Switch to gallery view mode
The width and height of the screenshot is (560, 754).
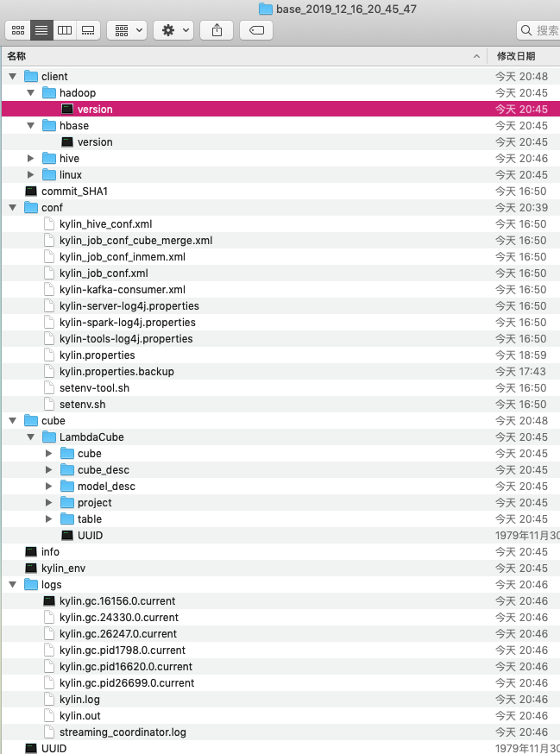point(88,30)
